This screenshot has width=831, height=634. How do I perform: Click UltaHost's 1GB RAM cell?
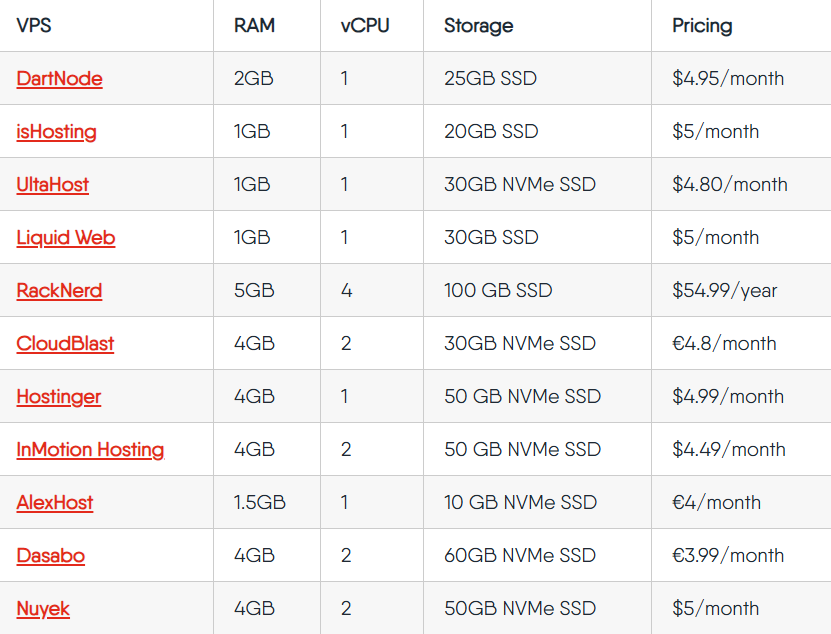coord(252,184)
